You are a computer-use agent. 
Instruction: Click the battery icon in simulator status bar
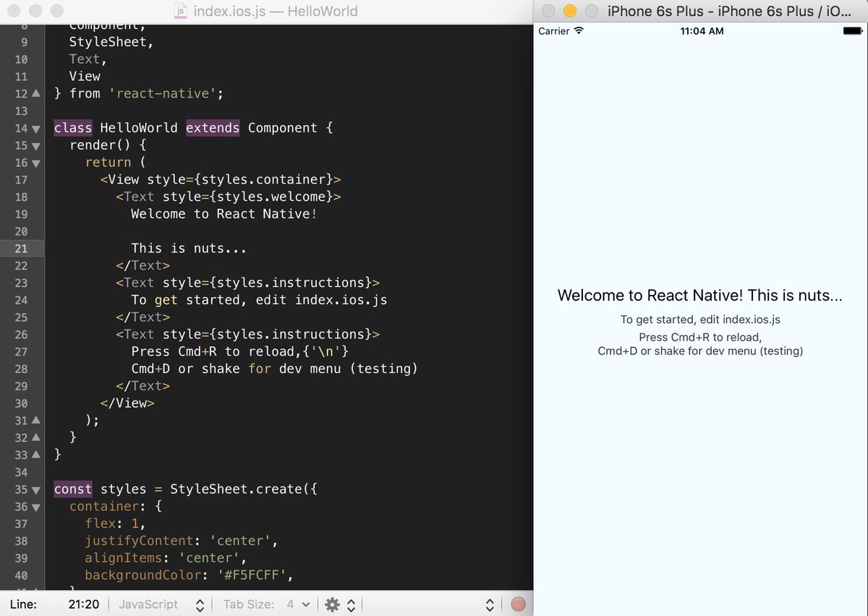(x=853, y=31)
